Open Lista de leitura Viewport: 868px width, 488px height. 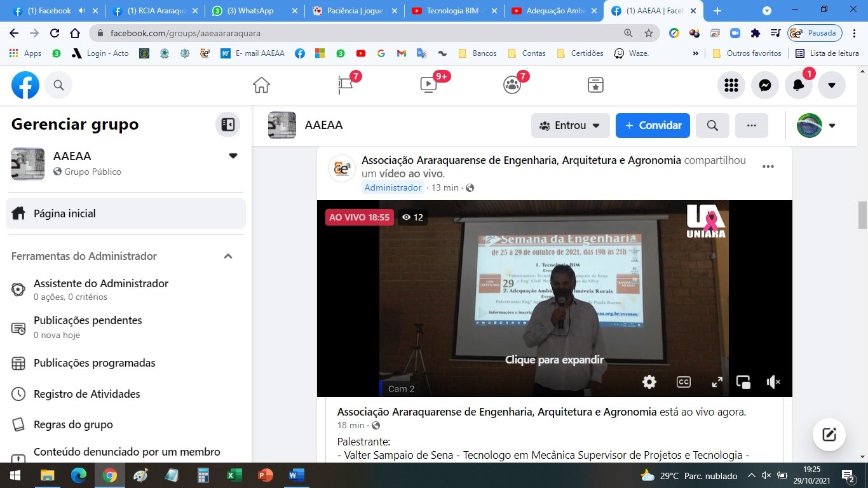(827, 53)
